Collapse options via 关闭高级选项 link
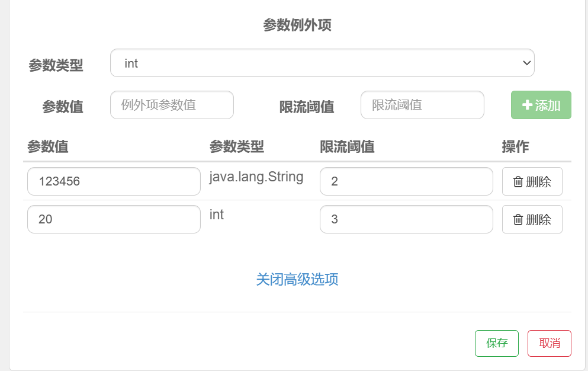 297,279
